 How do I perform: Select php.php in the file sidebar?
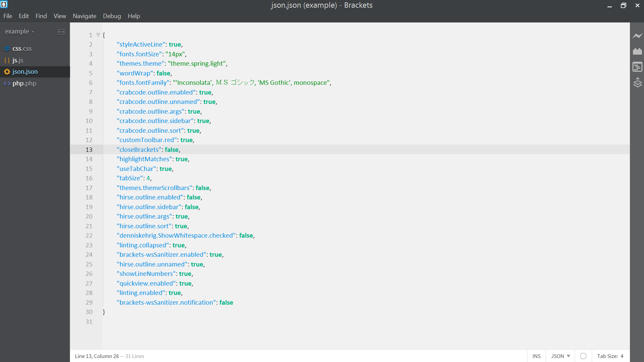tap(24, 83)
